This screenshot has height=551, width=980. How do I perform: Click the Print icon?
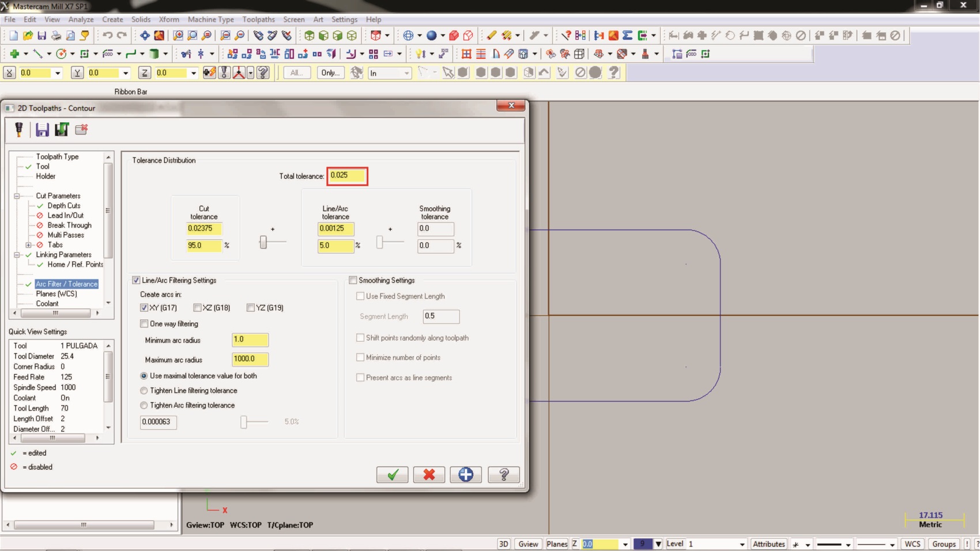pos(56,36)
